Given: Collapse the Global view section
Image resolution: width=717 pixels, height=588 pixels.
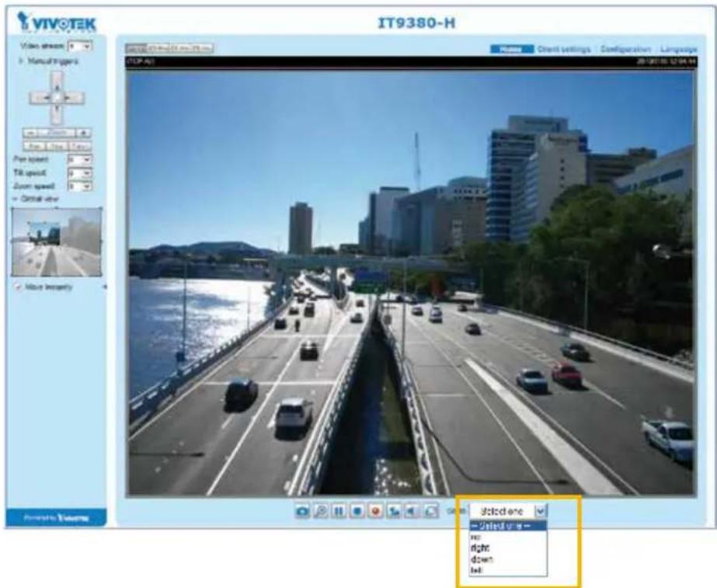Looking at the screenshot, I should [37, 199].
